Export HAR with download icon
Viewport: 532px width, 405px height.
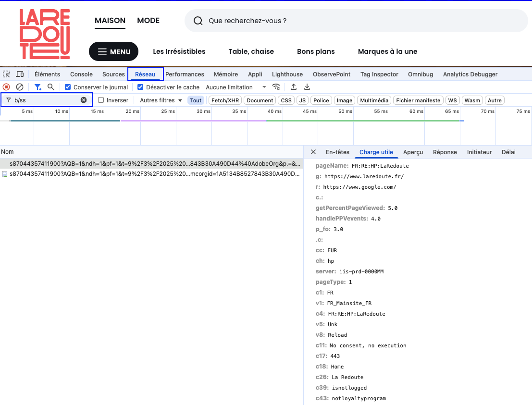click(x=307, y=87)
